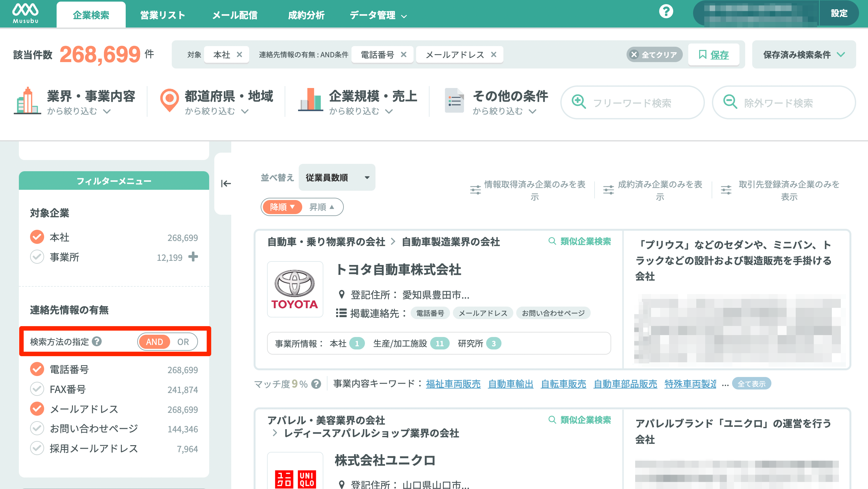Open the 自動車輸出 keyword link
Screen dimensions: 868x489
coord(510,384)
